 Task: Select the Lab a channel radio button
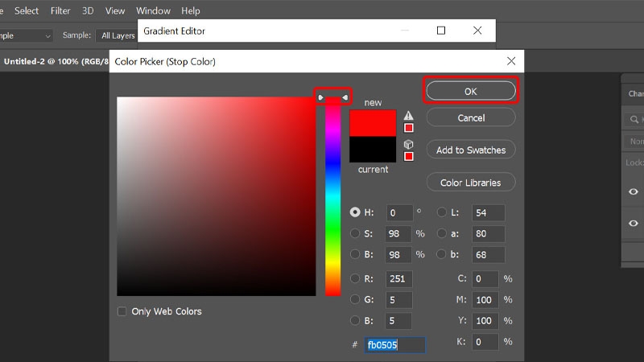(x=441, y=233)
